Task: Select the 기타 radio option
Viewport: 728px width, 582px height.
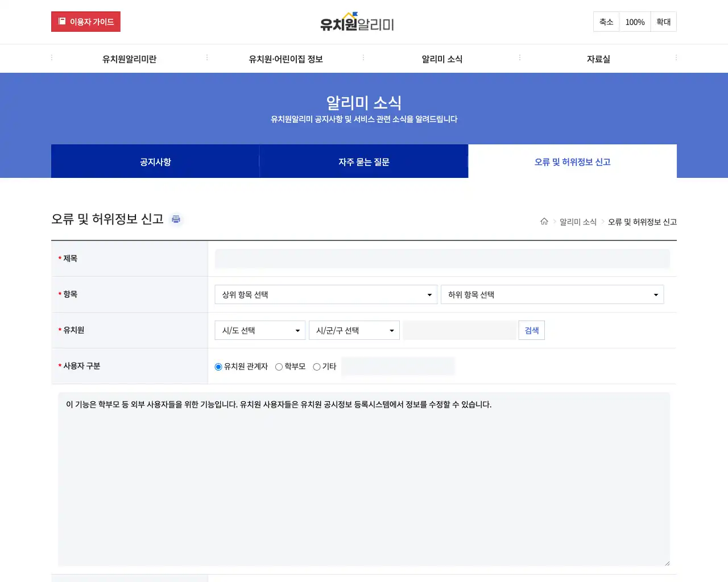Action: pyautogui.click(x=317, y=367)
